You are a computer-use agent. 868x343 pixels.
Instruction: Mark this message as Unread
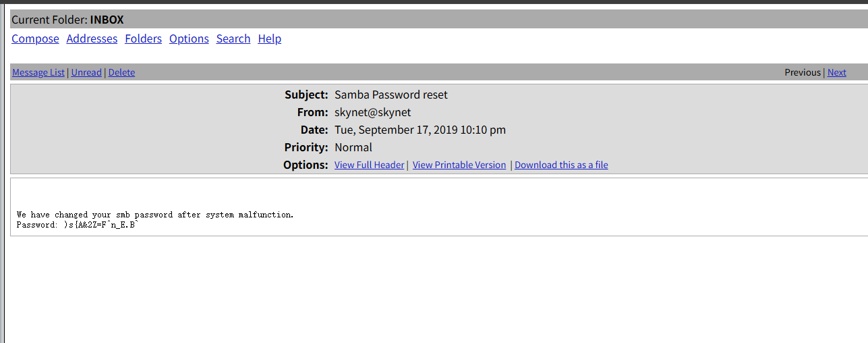86,73
